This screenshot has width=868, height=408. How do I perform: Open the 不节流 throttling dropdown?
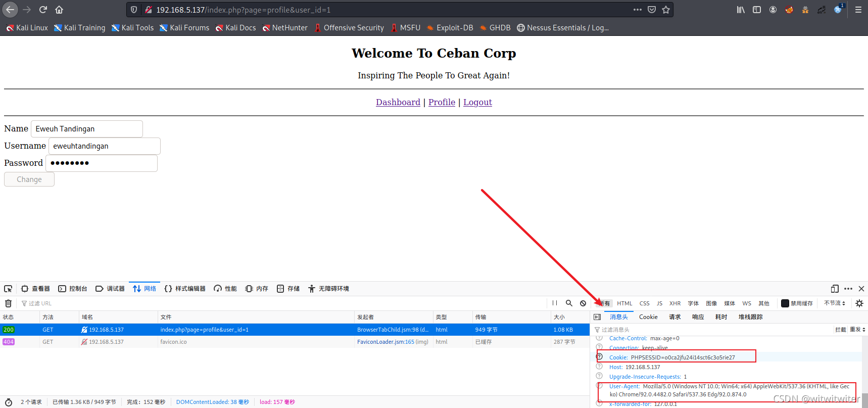(x=835, y=303)
